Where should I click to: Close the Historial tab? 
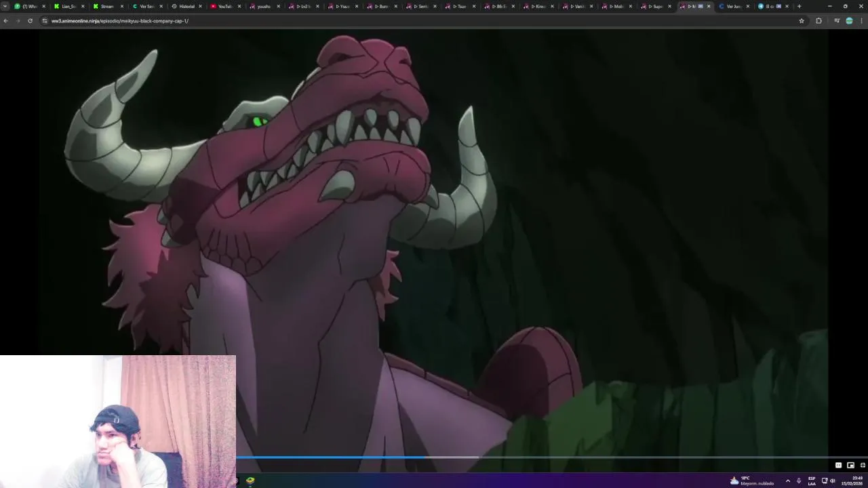(x=200, y=6)
